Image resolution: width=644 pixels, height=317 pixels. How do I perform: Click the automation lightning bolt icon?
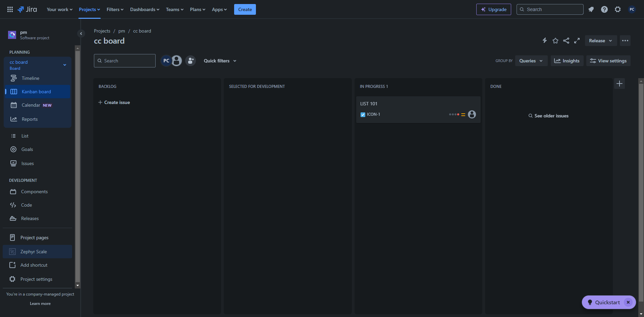point(545,41)
